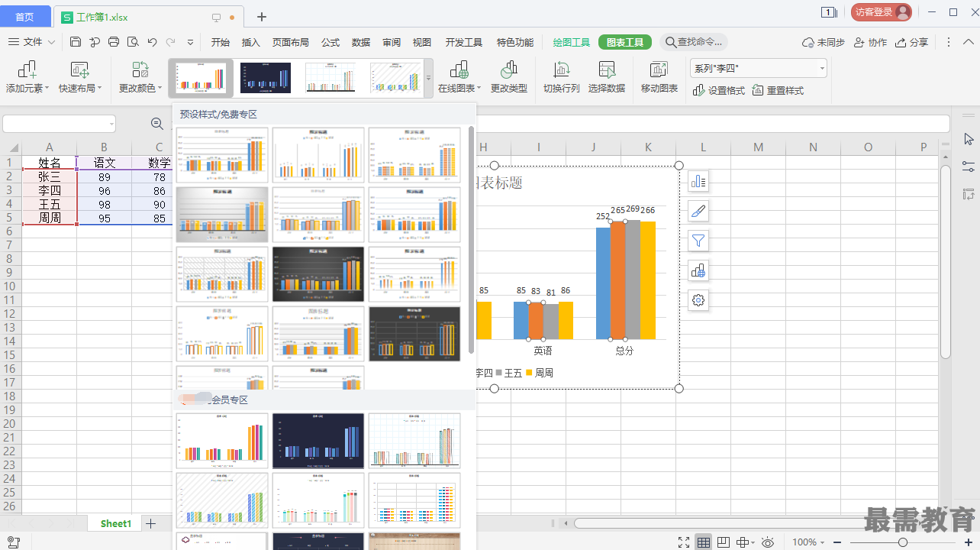Screen dimensions: 980x550
Task: Click the column H header
Action: point(483,147)
